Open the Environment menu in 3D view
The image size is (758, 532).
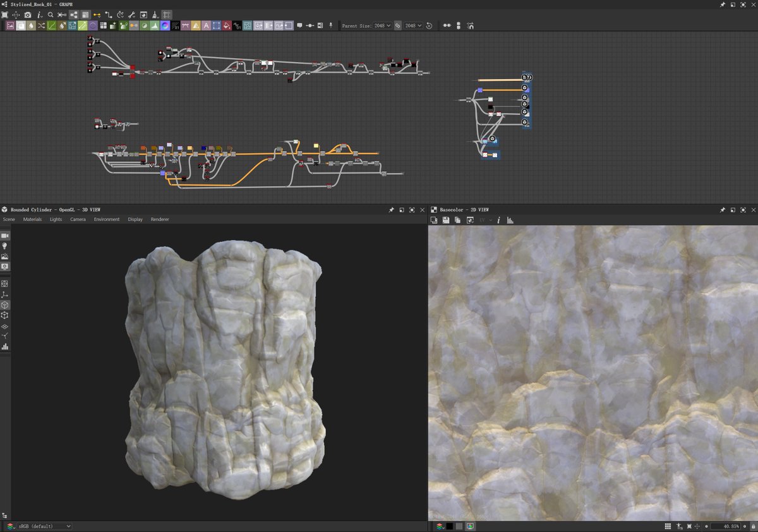(107, 219)
